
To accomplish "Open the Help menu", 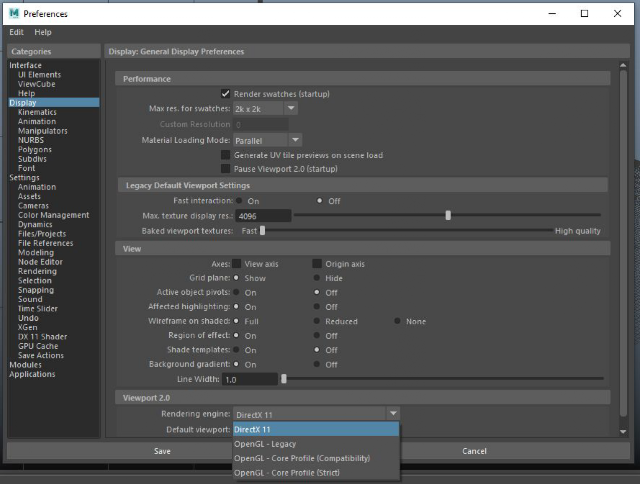I will coord(43,32).
